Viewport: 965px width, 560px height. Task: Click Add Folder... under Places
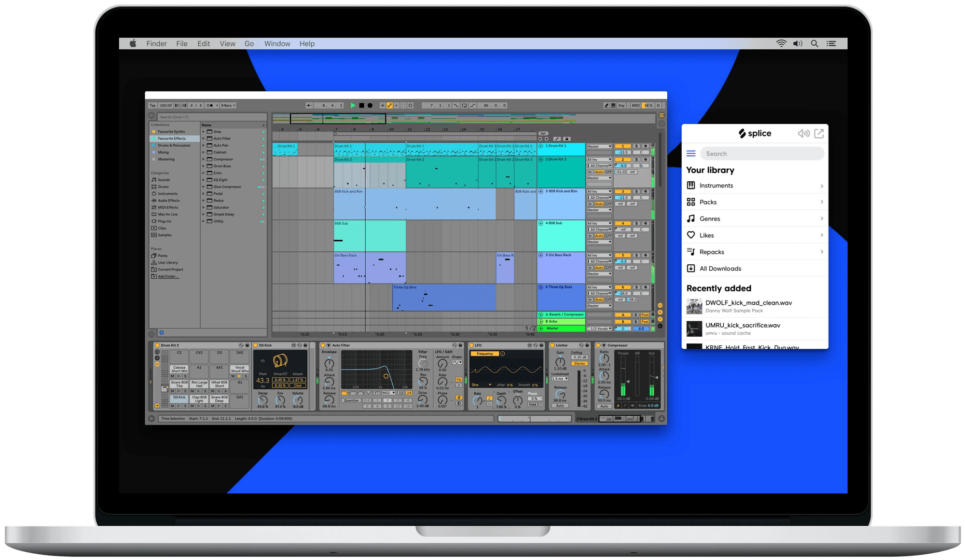tap(168, 276)
